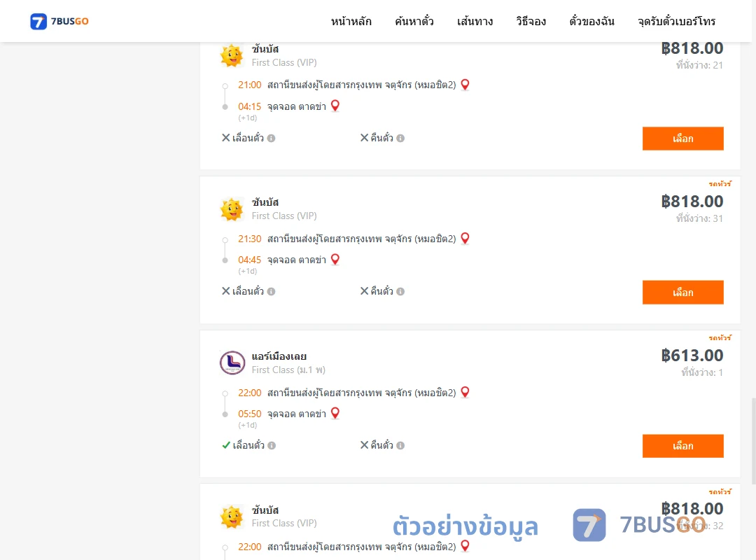The width and height of the screenshot is (756, 560).
Task: Click Sunbus sun logo of bottom 22:00 trip
Action: (x=232, y=517)
